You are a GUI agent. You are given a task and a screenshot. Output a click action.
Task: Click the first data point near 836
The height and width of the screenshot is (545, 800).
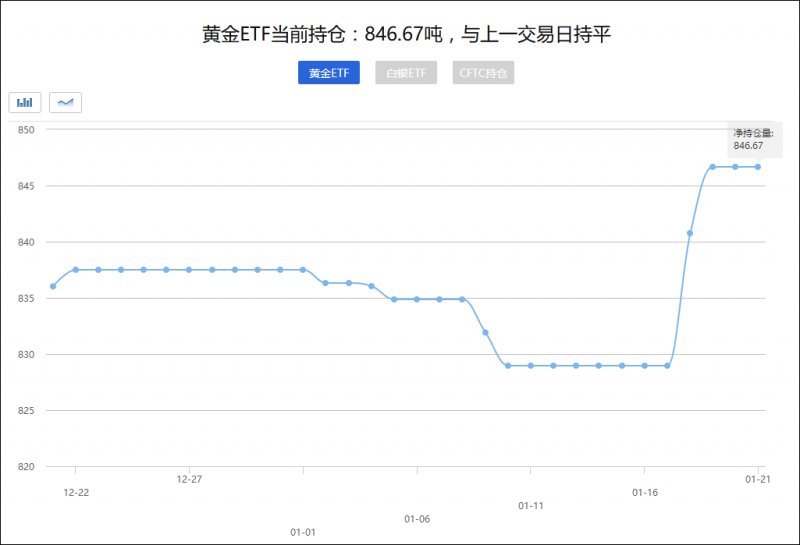point(53,286)
